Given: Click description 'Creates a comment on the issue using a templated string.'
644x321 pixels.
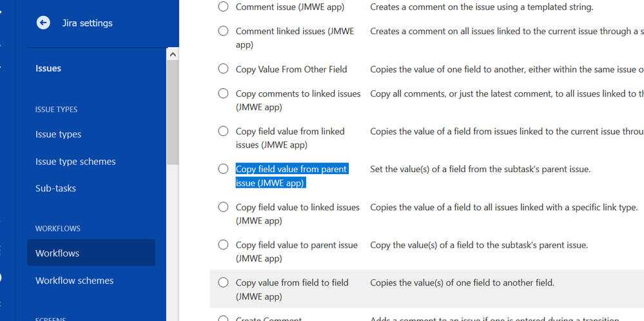Looking at the screenshot, I should [x=482, y=7].
